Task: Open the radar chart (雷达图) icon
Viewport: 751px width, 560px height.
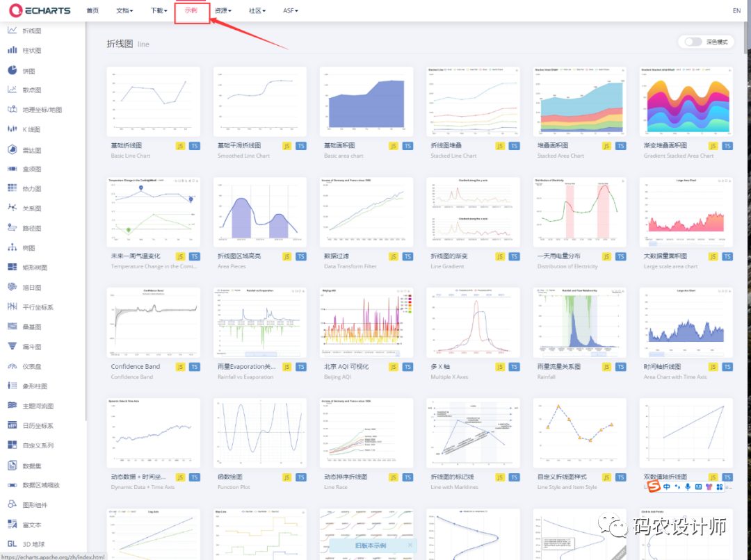Action: coord(12,149)
